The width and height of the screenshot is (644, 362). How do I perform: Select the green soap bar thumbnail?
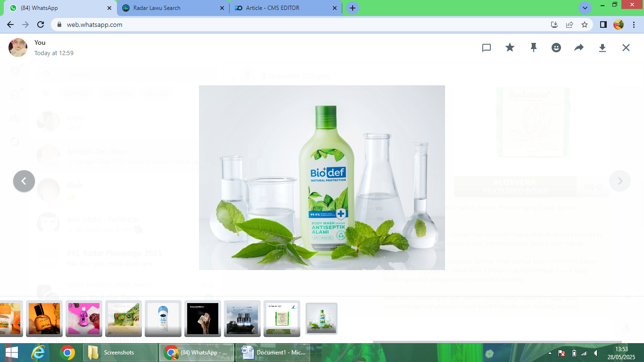pyautogui.click(x=124, y=319)
